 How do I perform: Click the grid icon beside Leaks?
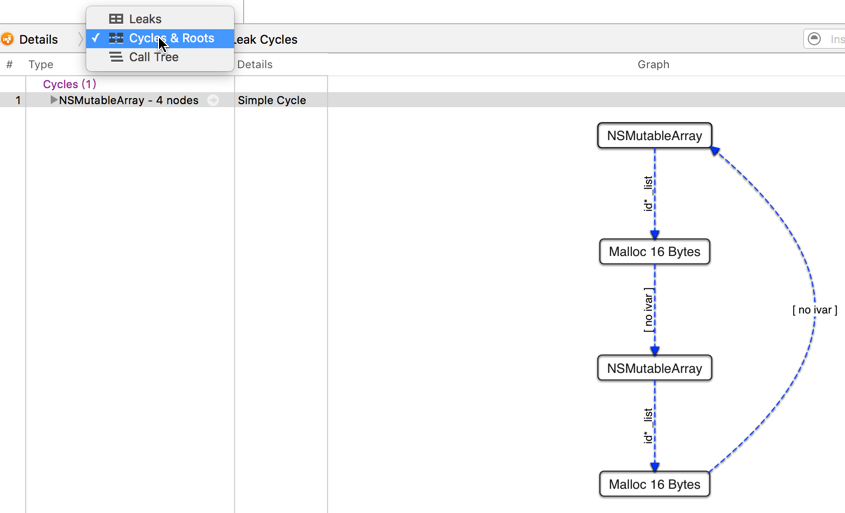coord(116,19)
